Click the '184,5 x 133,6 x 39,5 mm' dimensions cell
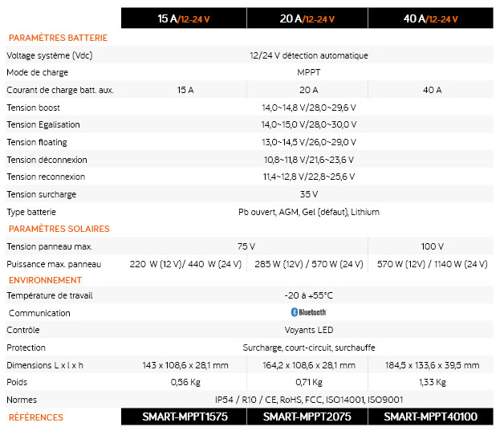Screen dimensions: 504x439 (432, 365)
